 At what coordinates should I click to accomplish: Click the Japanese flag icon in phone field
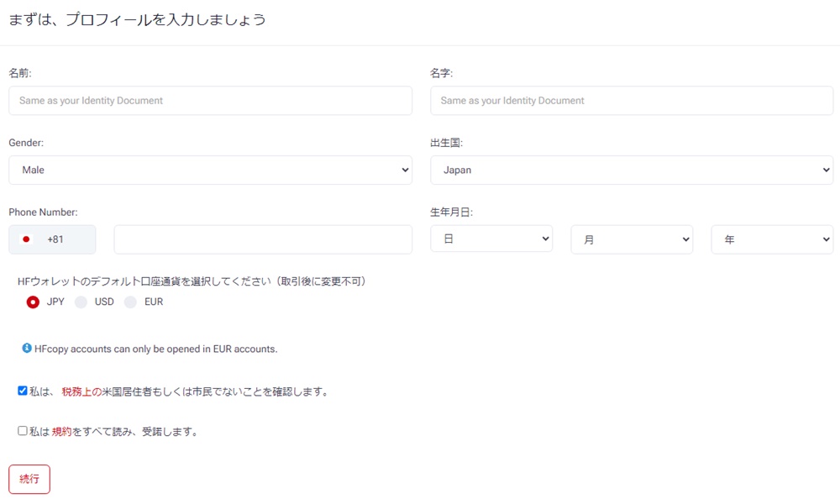(x=26, y=239)
